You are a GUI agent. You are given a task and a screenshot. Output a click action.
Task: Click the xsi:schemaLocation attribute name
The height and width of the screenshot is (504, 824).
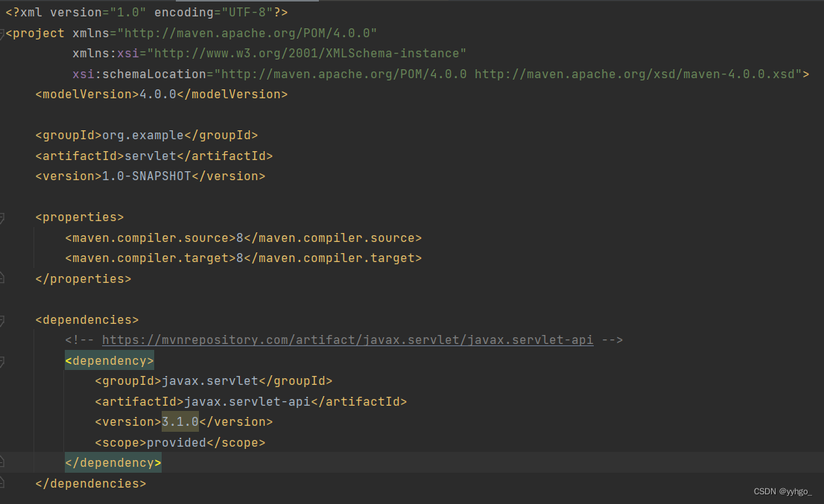tap(139, 74)
